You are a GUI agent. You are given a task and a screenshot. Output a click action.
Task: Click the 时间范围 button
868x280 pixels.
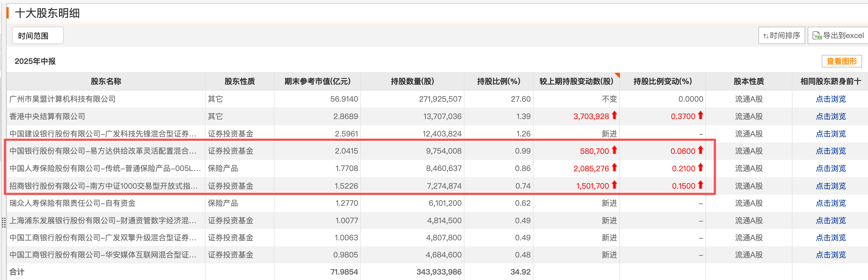point(38,35)
